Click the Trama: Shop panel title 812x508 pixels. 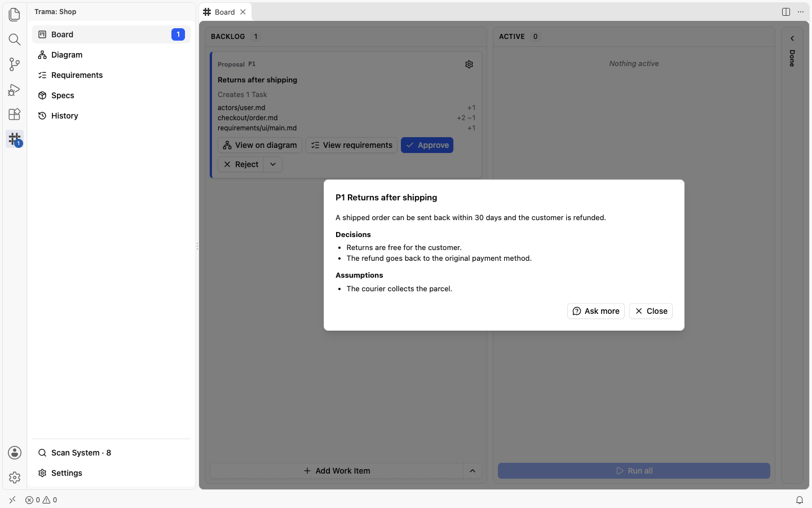[x=55, y=12]
